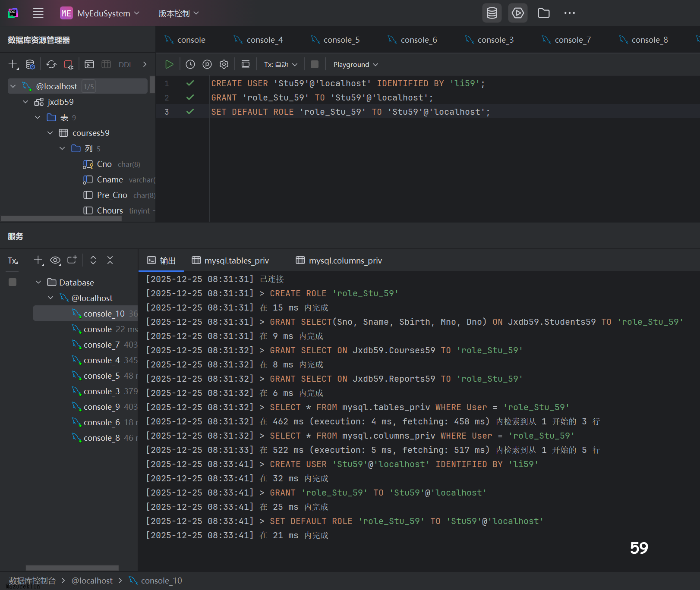Open the mysql.tables_priv result tab
This screenshot has height=590, width=700.
(236, 260)
